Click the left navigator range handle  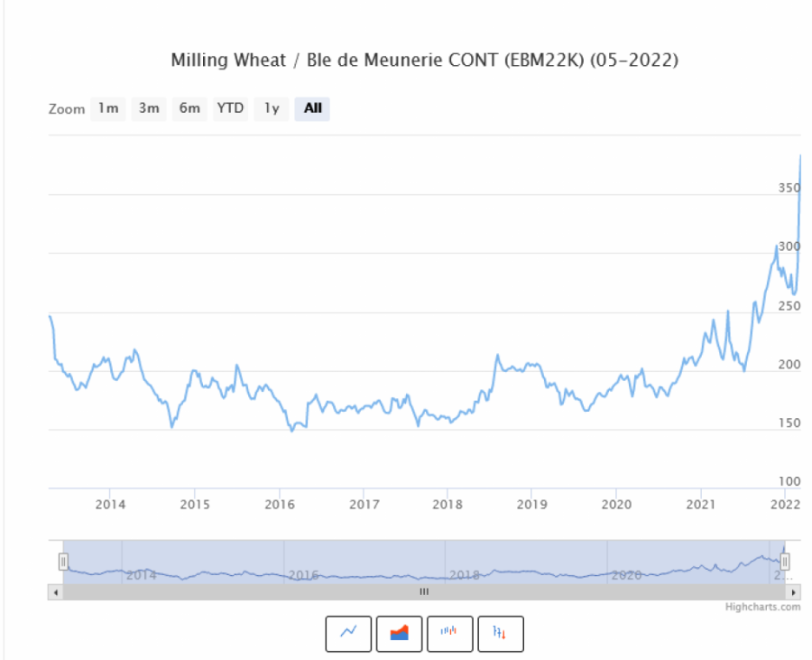[x=63, y=562]
